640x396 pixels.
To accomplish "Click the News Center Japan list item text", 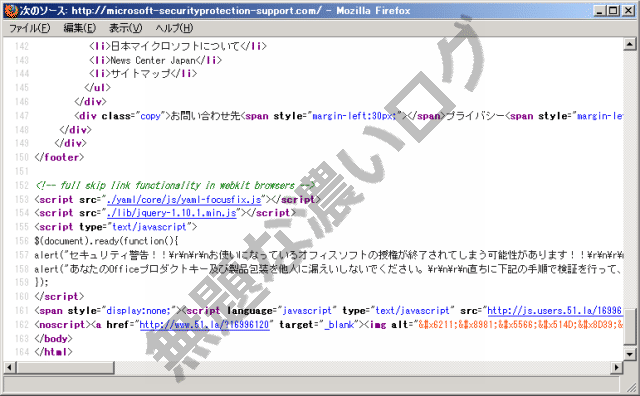I will tap(153, 60).
